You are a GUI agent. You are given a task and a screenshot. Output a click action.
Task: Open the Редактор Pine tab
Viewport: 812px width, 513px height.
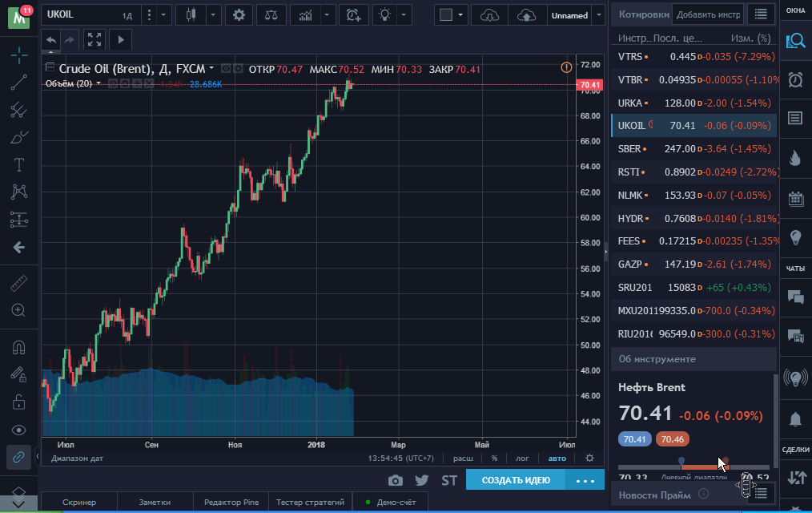click(231, 502)
